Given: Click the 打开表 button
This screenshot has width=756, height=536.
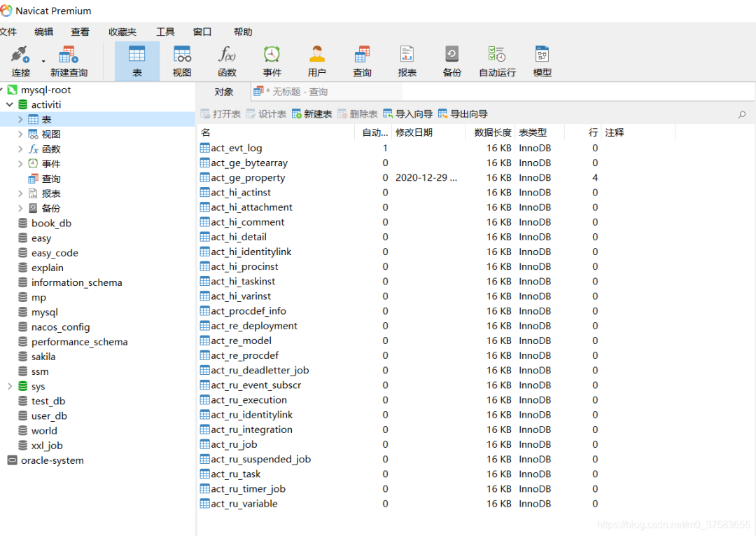Looking at the screenshot, I should [x=220, y=114].
